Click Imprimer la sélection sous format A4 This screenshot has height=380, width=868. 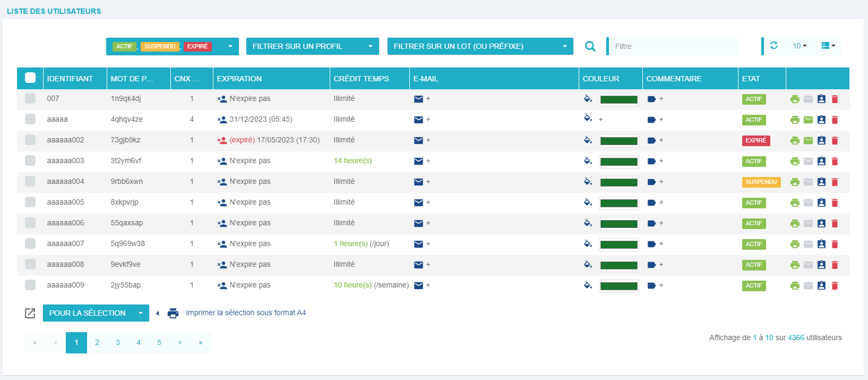pos(245,313)
